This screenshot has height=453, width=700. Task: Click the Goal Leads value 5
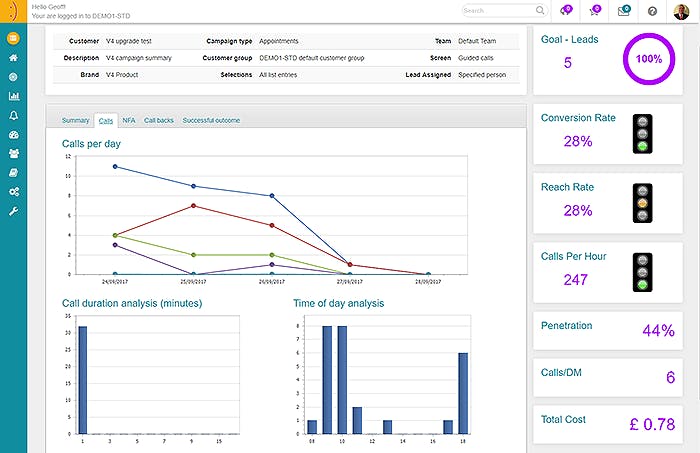[x=567, y=62]
